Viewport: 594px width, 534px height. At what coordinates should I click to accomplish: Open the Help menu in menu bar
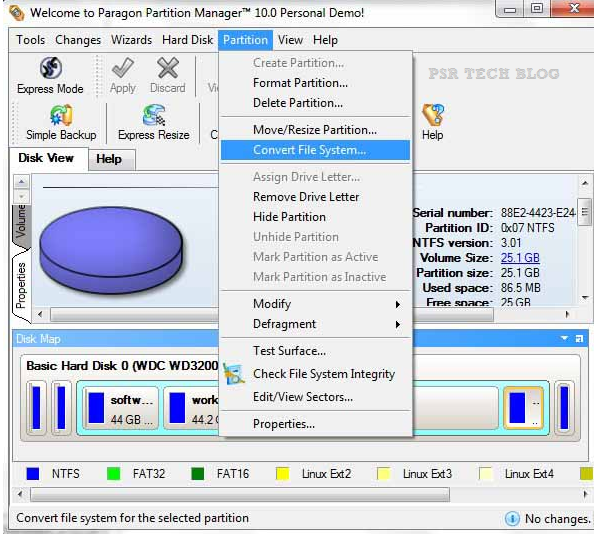pos(325,40)
